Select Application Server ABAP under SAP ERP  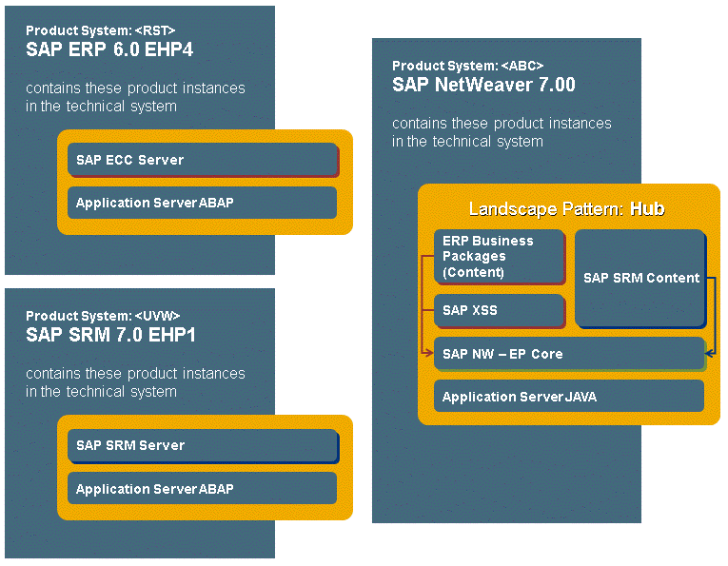pyautogui.click(x=203, y=203)
